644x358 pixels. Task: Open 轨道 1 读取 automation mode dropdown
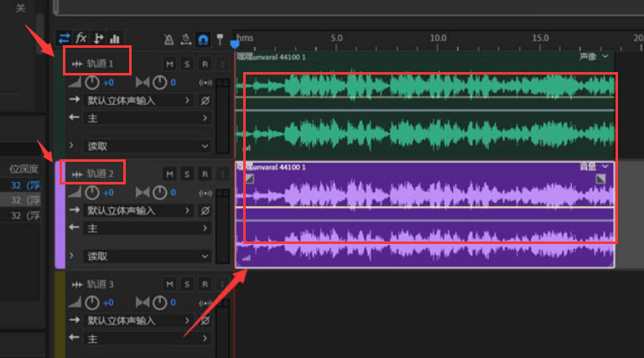(148, 146)
